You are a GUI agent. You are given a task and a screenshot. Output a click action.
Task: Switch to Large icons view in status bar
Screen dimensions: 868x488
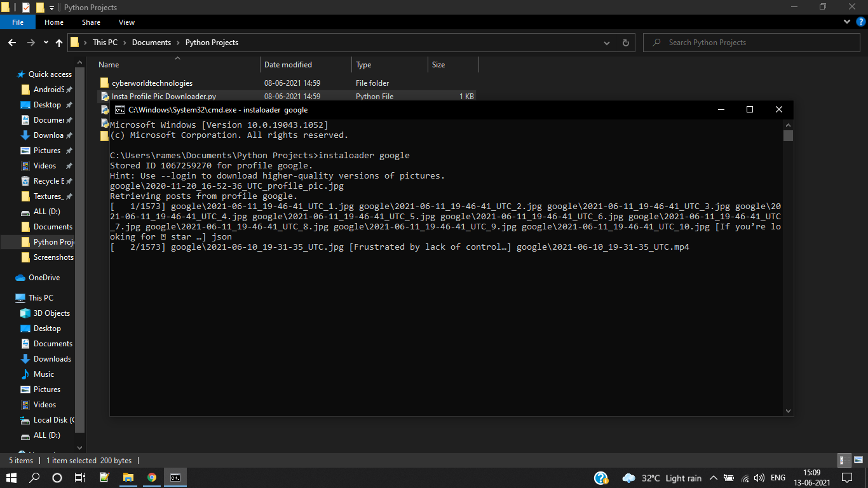tap(858, 461)
